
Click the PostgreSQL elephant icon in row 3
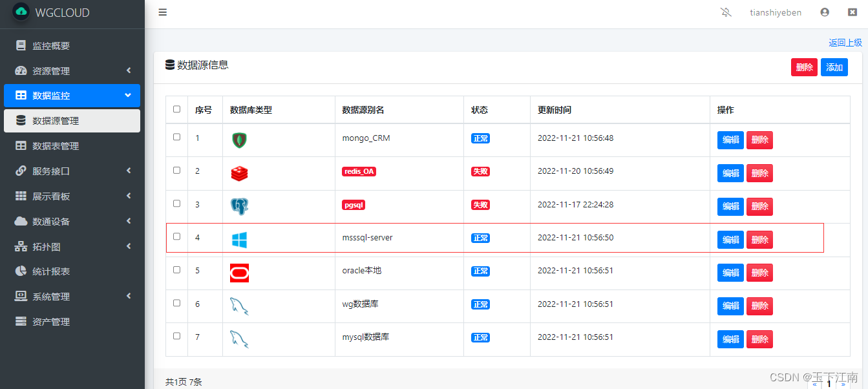239,204
